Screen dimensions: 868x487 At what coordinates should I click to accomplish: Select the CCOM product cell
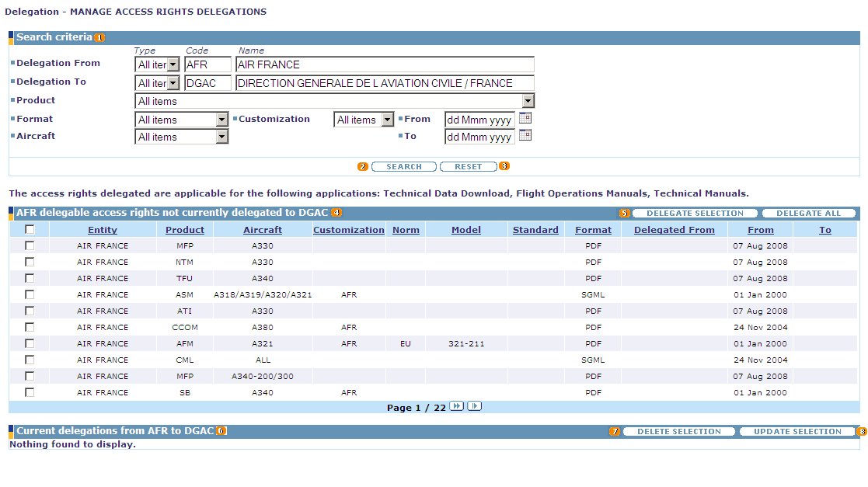pyautogui.click(x=185, y=327)
